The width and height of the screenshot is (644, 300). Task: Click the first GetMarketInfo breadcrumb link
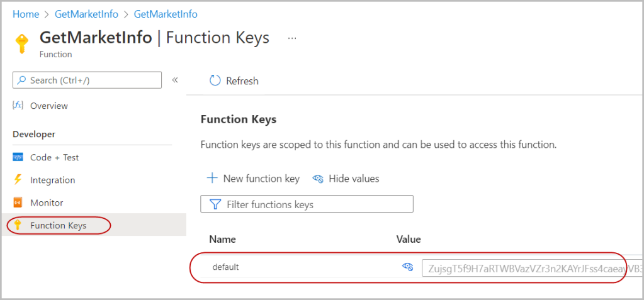(87, 14)
